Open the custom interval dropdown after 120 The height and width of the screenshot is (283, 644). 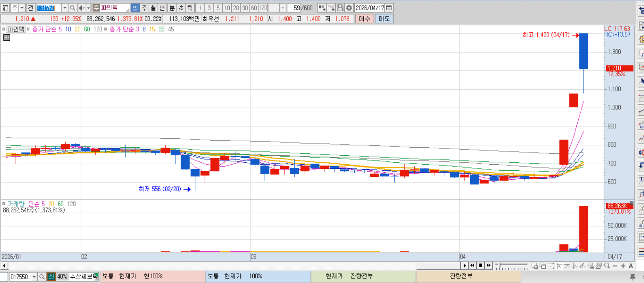pyautogui.click(x=283, y=8)
